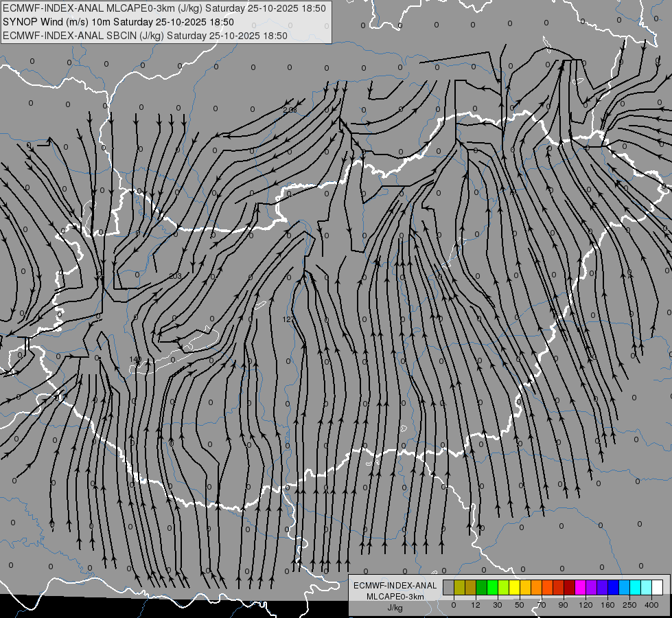Click the pure yellow legend swatch
The height and width of the screenshot is (618, 672).
pyautogui.click(x=514, y=587)
